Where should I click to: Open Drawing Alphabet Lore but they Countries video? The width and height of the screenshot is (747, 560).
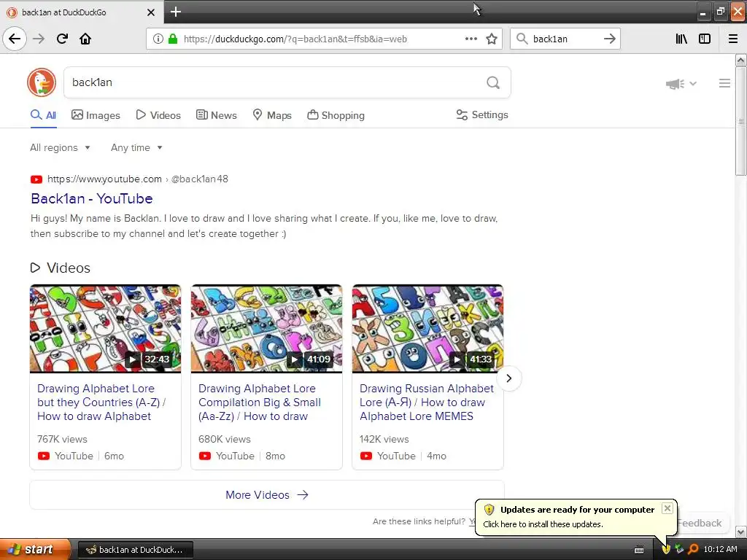coord(101,402)
